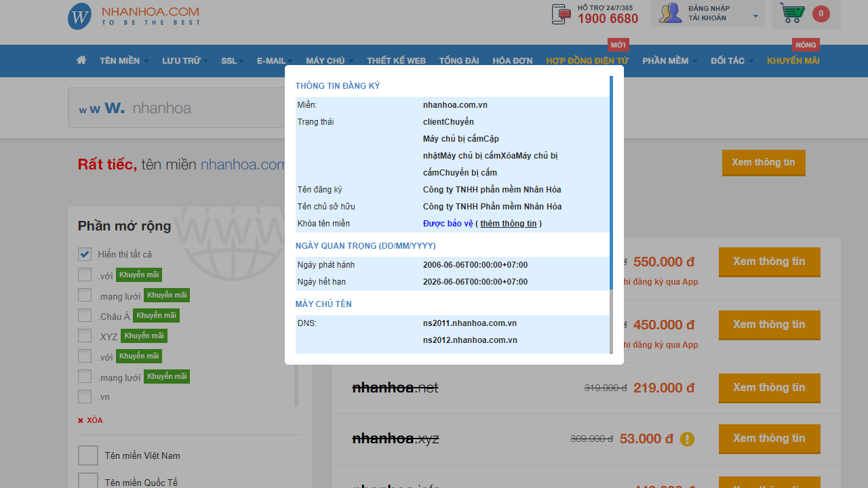Check the second .mạng lưới extension checkbox
868x488 pixels.
coord(85,376)
